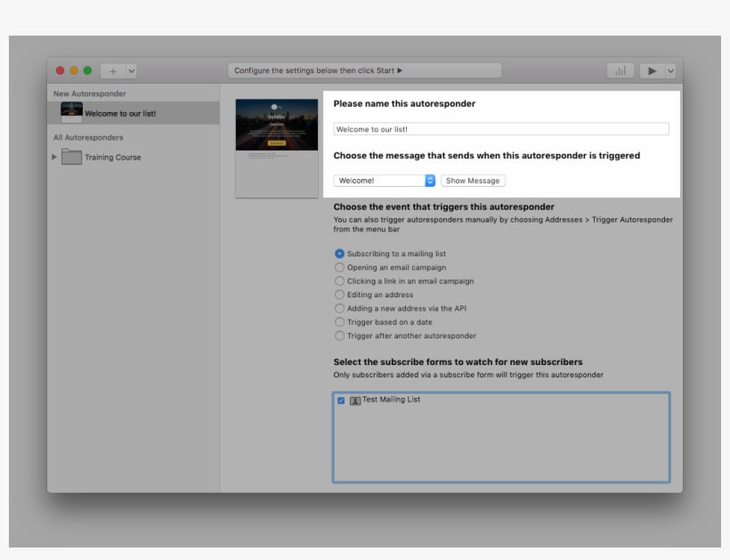The width and height of the screenshot is (730, 560).
Task: Click the plus button to add autoresponder
Action: [x=112, y=71]
